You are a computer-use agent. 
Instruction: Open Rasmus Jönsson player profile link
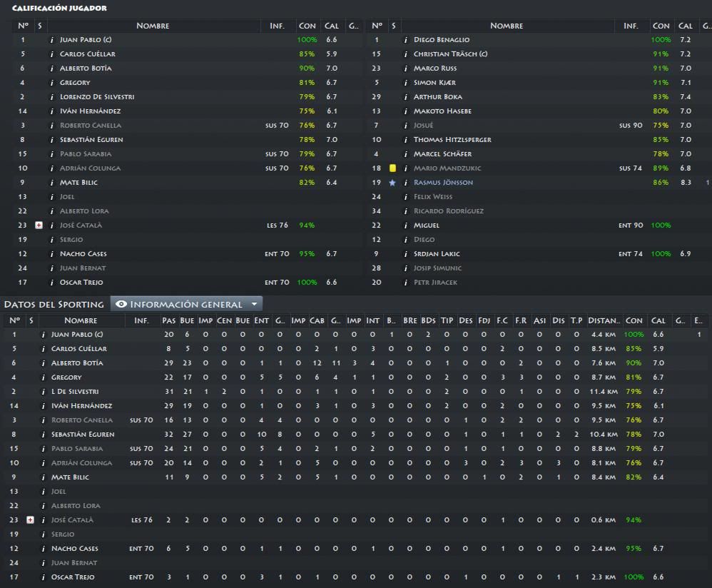(x=443, y=183)
